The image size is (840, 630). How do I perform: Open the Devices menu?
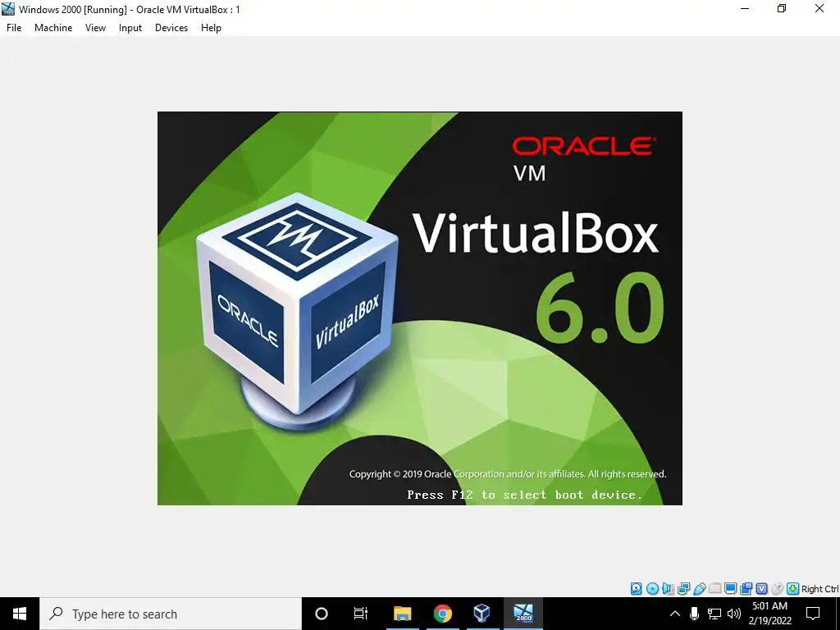tap(171, 28)
